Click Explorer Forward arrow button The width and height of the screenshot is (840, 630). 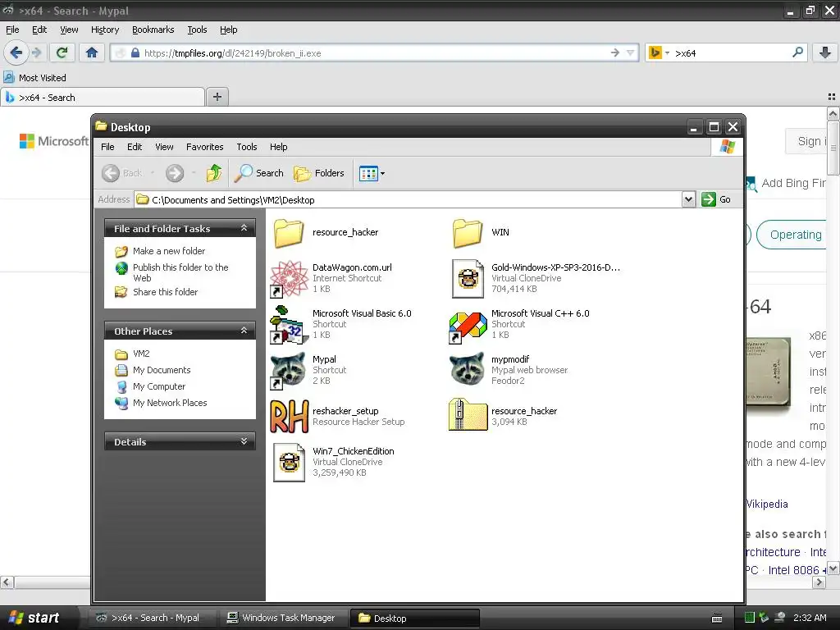point(175,173)
